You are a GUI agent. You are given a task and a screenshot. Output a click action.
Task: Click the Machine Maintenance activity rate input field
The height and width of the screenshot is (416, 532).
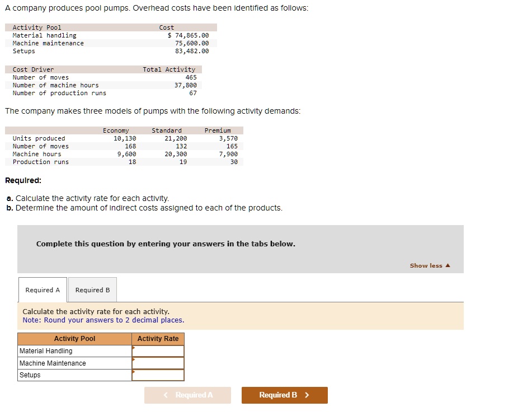tap(159, 363)
